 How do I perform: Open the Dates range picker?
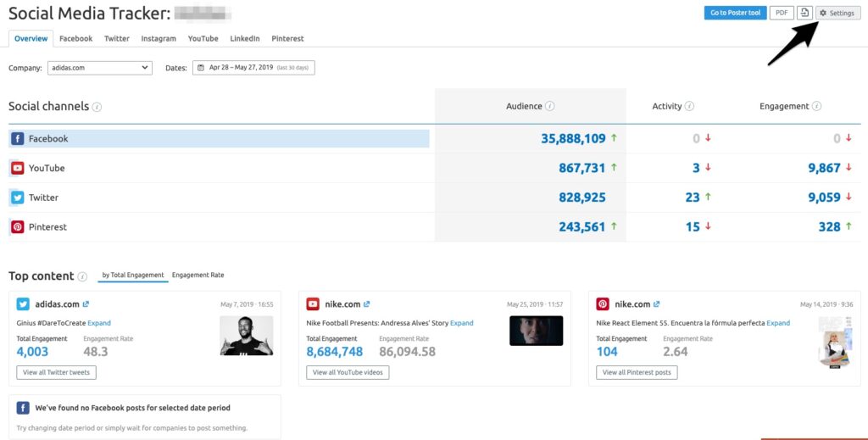pyautogui.click(x=253, y=68)
